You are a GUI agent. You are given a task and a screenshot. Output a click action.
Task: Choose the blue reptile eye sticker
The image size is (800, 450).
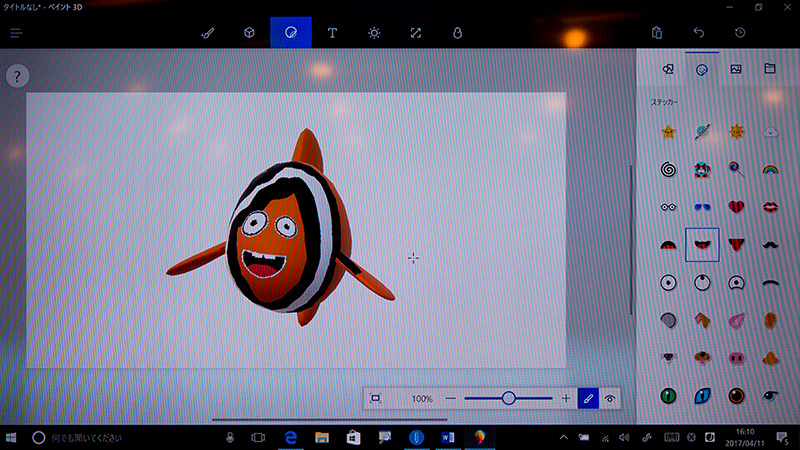pos(702,396)
